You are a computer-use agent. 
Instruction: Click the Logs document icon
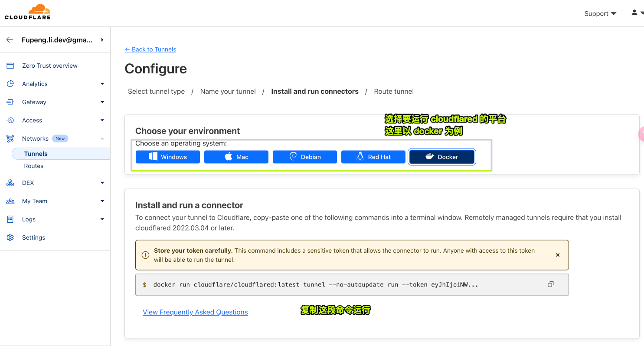[x=10, y=219]
